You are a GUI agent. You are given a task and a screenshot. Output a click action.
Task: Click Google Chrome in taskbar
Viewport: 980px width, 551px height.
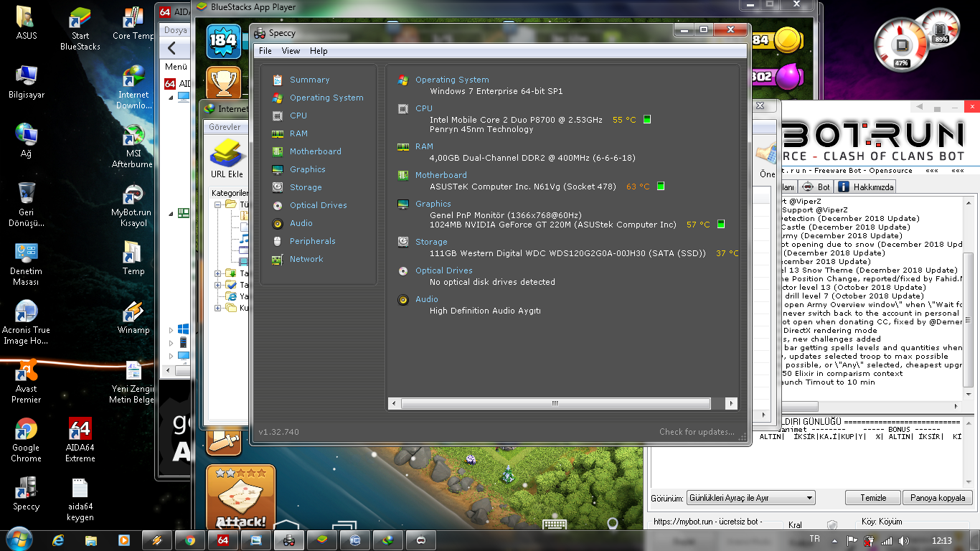190,540
